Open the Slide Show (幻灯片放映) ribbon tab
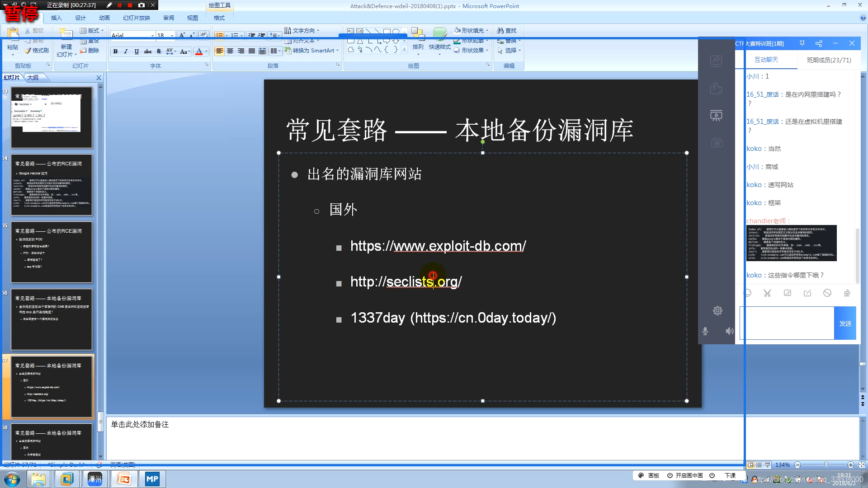This screenshot has height=488, width=868. coord(136,18)
